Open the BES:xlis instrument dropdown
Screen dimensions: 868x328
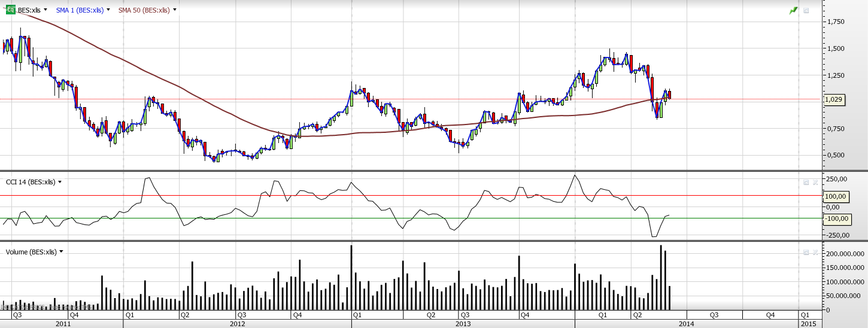47,10
